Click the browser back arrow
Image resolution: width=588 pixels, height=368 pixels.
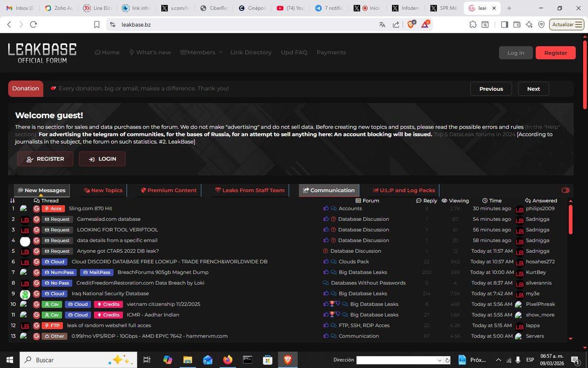click(x=10, y=25)
